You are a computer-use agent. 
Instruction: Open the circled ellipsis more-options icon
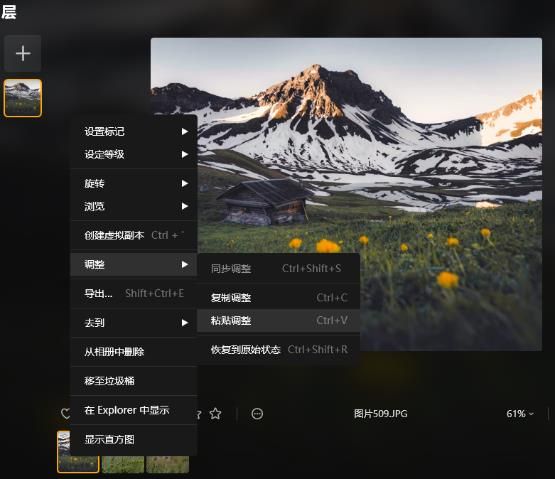pyautogui.click(x=257, y=414)
